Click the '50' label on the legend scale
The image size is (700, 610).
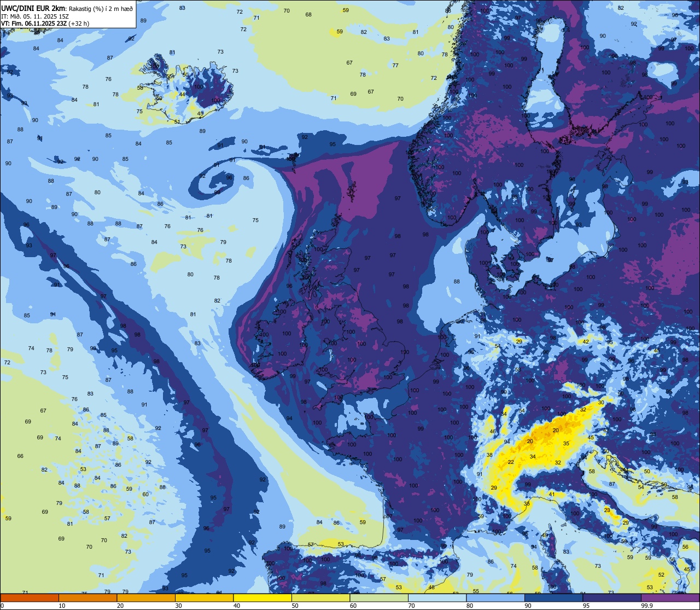(x=295, y=606)
